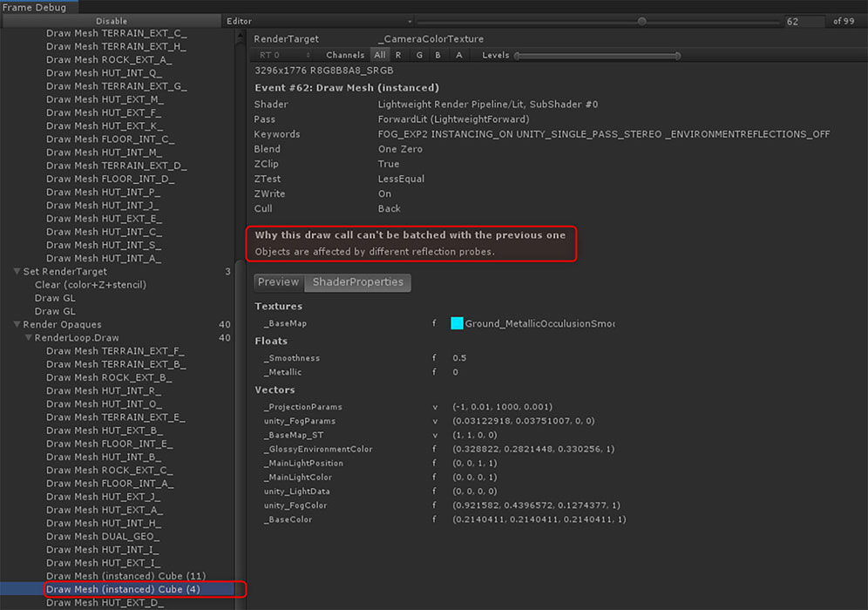Collapse the Set RenderTarget tree node
The width and height of the screenshot is (868, 610).
click(17, 272)
